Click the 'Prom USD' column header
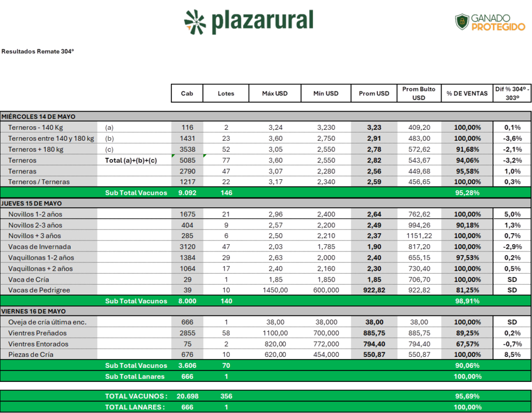 click(x=374, y=94)
